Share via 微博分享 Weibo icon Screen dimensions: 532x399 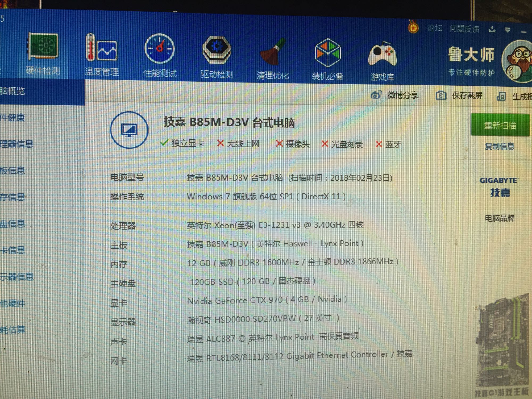(x=376, y=95)
